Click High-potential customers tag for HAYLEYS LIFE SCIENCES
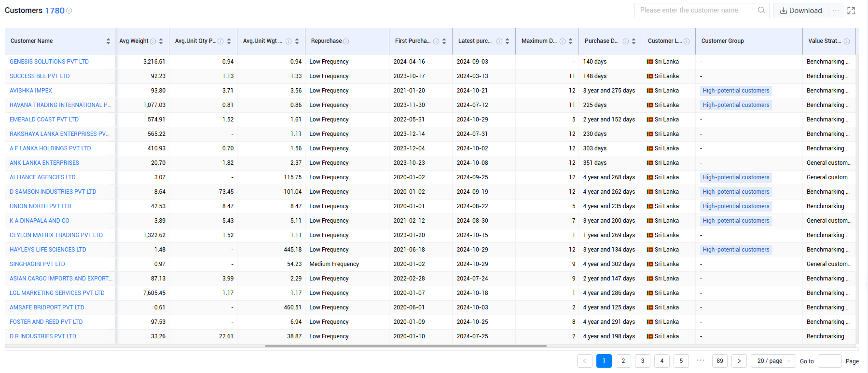 pyautogui.click(x=736, y=250)
